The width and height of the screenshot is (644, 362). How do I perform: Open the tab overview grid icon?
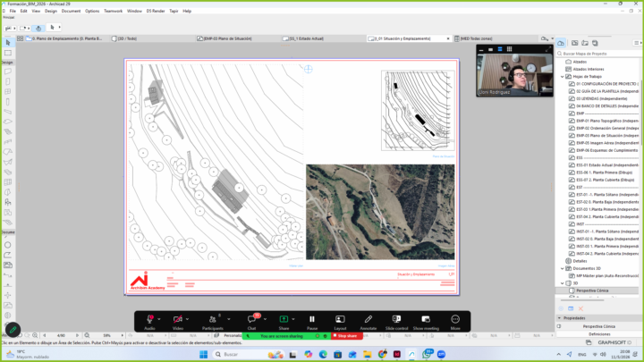(20, 38)
